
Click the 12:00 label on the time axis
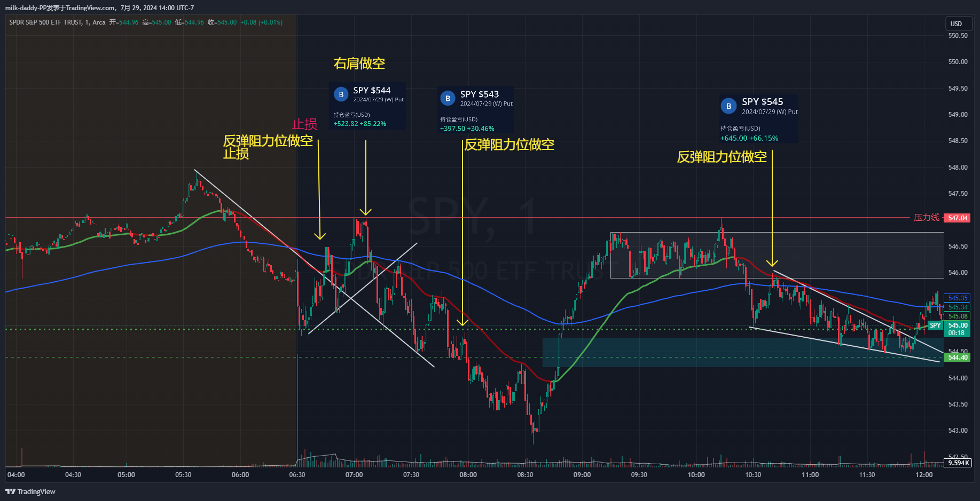click(x=924, y=474)
